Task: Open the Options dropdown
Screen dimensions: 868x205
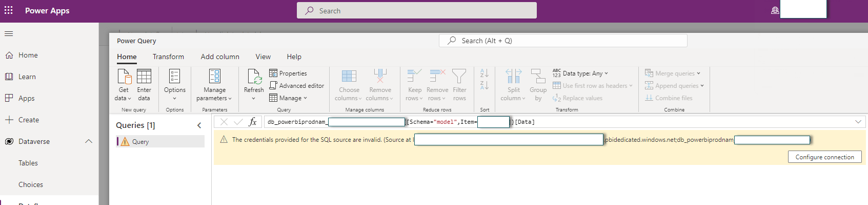Action: tap(175, 85)
